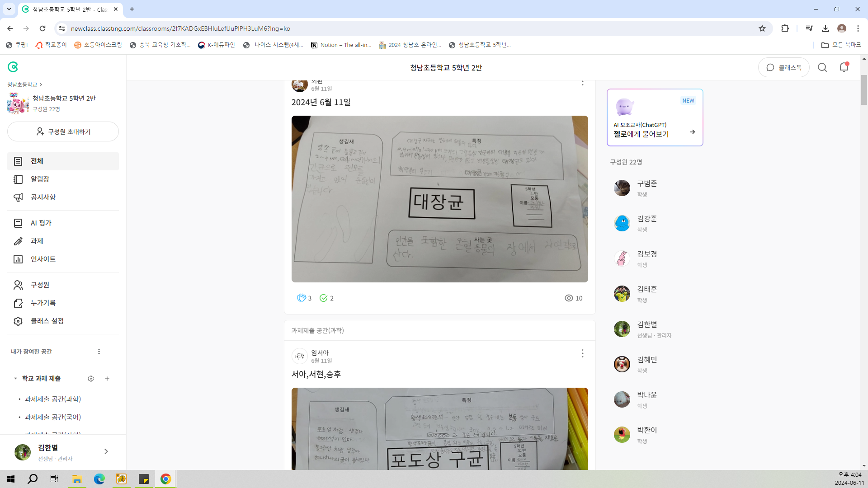The height and width of the screenshot is (488, 868).
Task: Open options for 내가 참여한 공간
Action: coord(99,352)
